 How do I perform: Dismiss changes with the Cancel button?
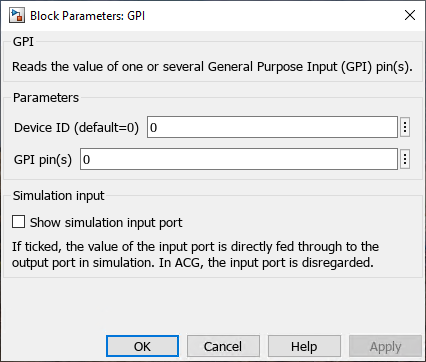tap(223, 346)
